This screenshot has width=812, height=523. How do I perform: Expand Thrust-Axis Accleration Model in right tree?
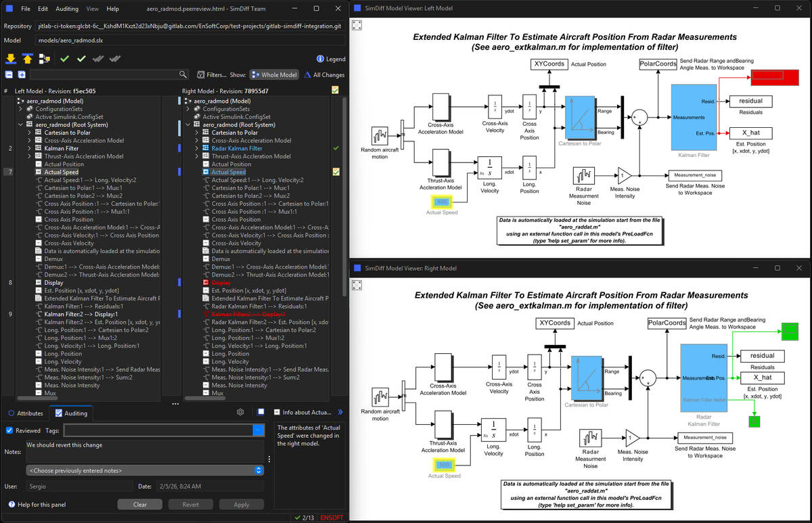pos(196,156)
